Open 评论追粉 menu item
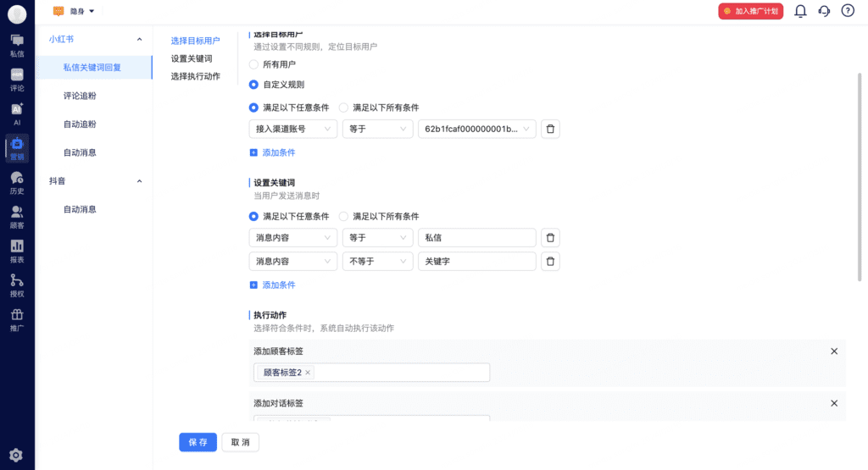Image resolution: width=868 pixels, height=470 pixels. pyautogui.click(x=80, y=96)
